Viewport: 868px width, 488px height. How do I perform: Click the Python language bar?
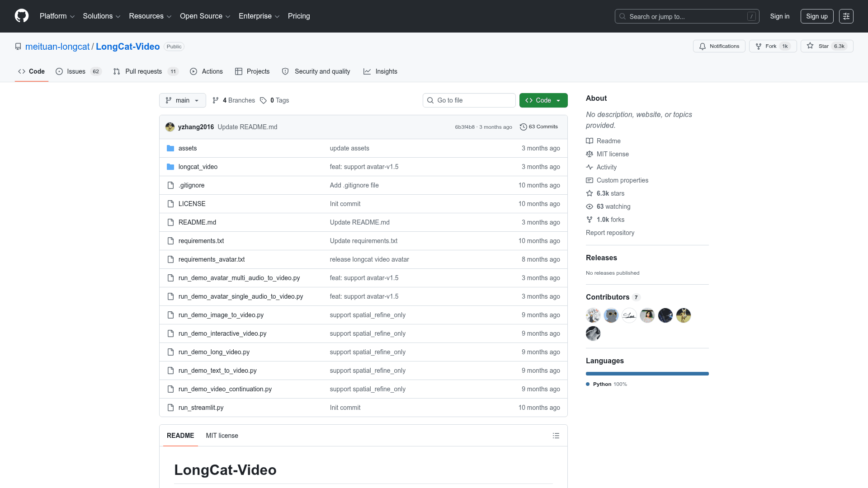pos(647,374)
